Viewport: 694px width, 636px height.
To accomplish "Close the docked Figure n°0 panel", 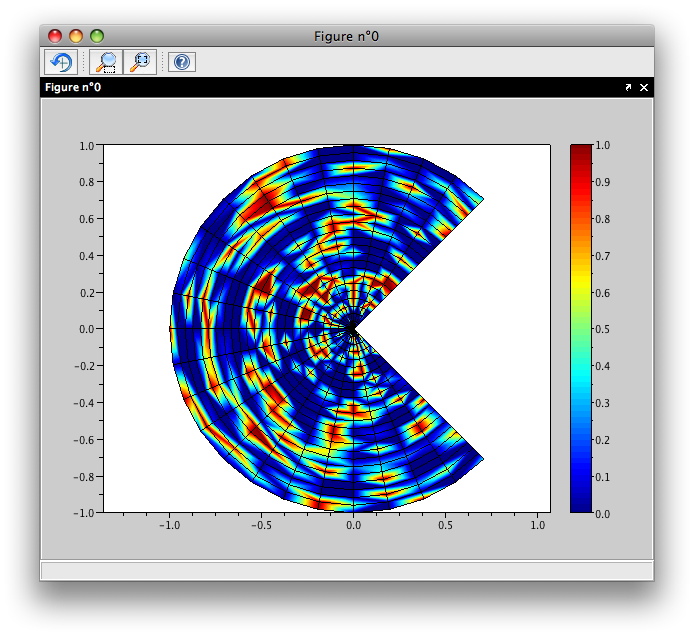I will 644,88.
